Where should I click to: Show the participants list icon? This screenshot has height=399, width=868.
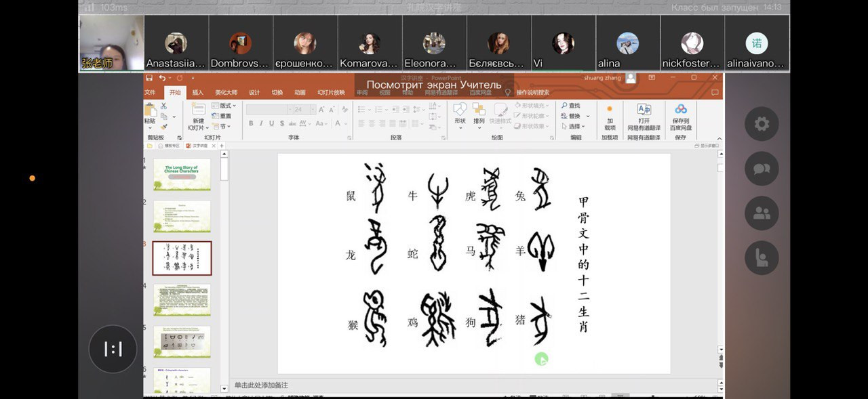point(762,213)
